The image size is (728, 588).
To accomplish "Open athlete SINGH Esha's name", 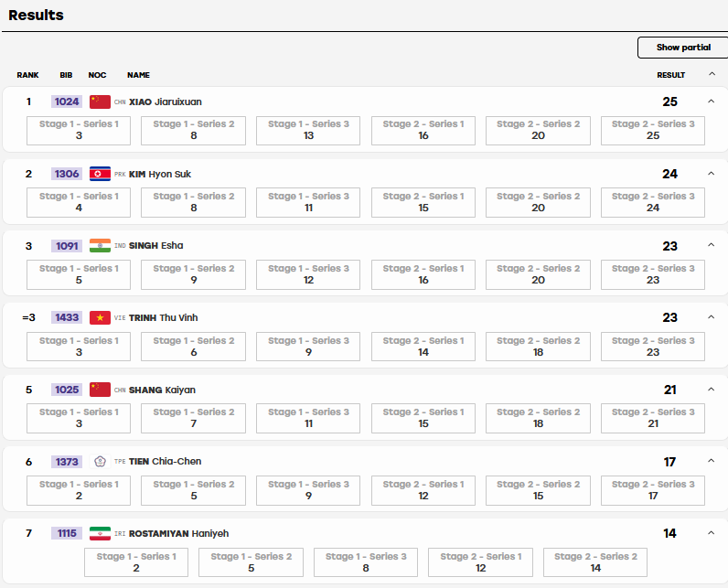I will point(156,245).
